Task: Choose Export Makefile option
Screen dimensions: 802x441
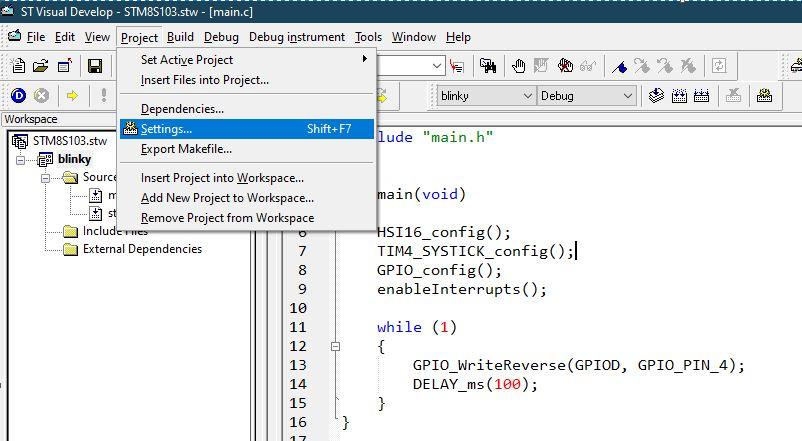Action: (x=247, y=149)
